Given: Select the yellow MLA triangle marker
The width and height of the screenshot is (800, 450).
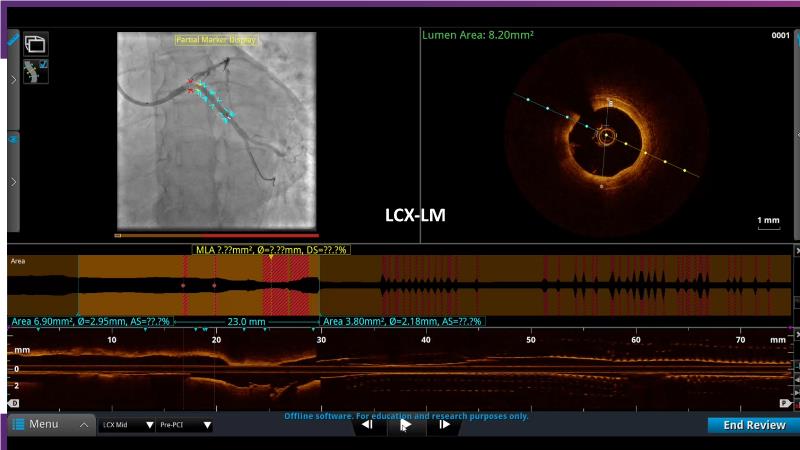Looking at the screenshot, I should (270, 257).
